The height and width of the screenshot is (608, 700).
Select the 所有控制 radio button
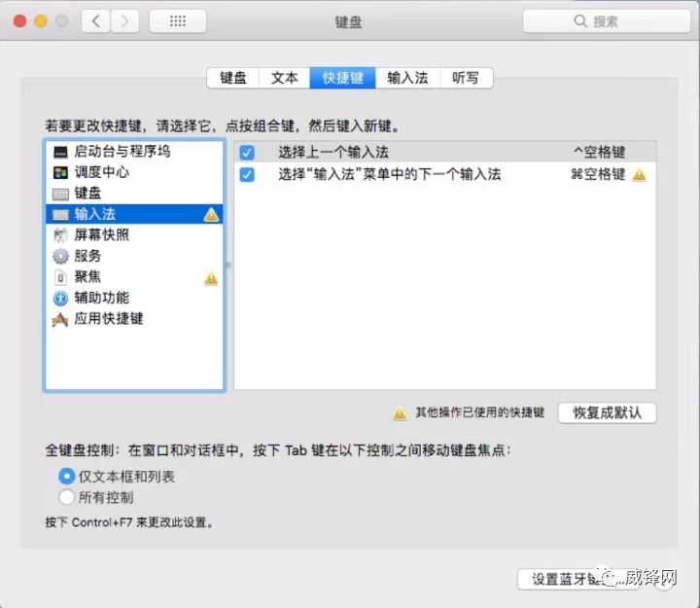[67, 497]
